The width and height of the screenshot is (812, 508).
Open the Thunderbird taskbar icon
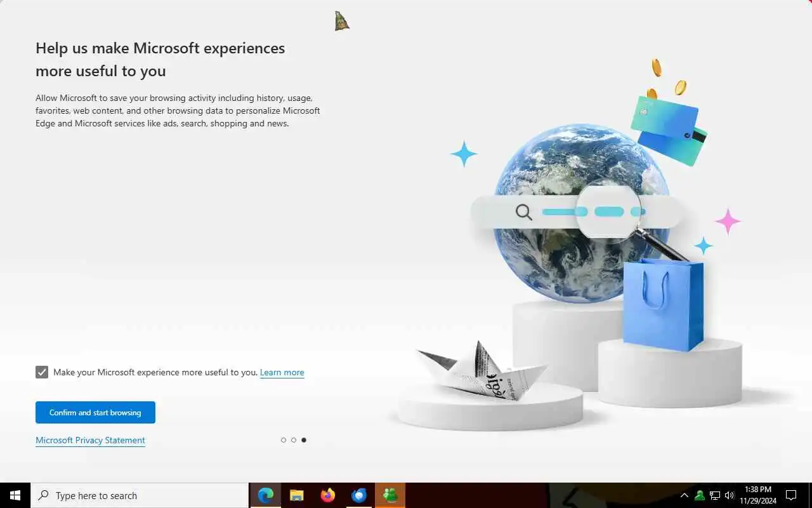359,495
